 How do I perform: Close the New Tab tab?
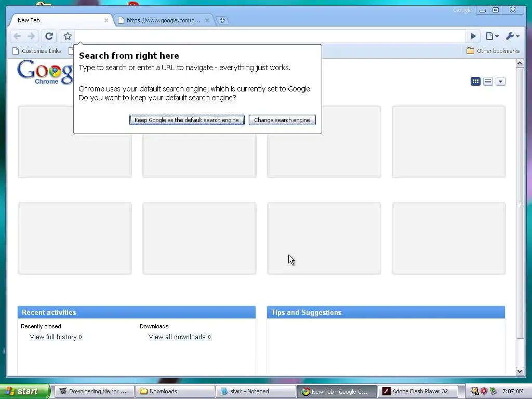(x=106, y=20)
